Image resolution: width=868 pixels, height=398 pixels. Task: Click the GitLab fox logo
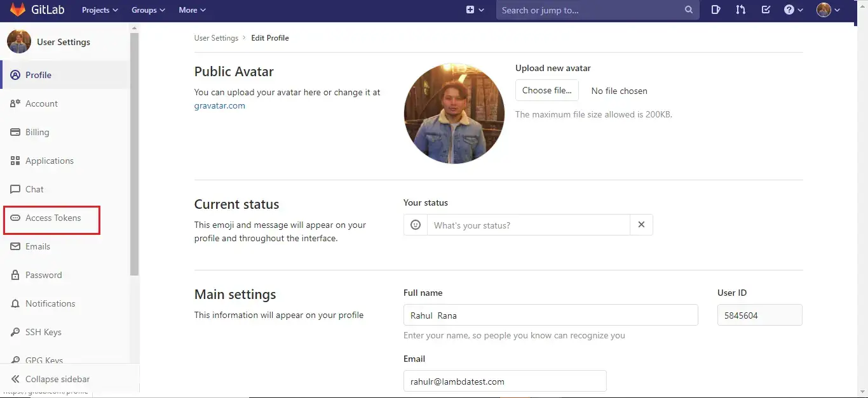coord(18,10)
